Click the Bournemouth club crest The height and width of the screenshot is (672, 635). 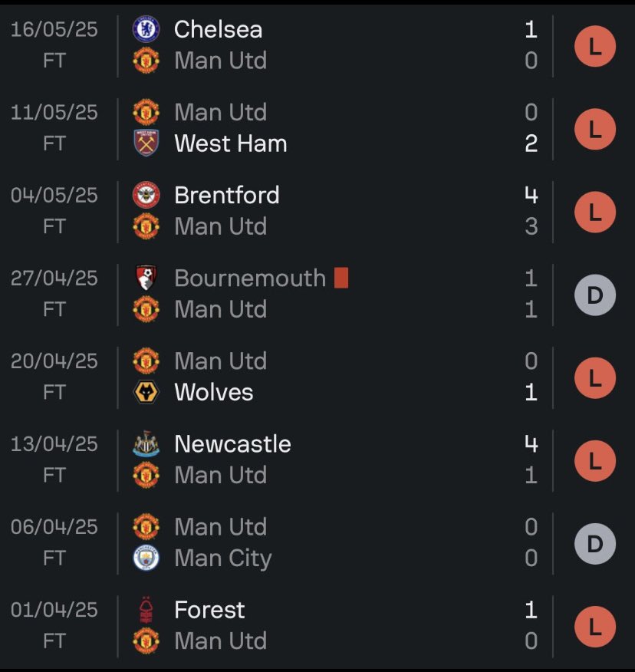[146, 278]
